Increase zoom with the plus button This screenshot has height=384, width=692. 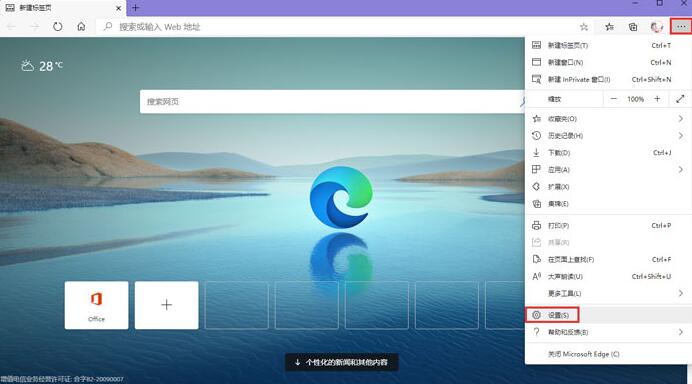(657, 99)
